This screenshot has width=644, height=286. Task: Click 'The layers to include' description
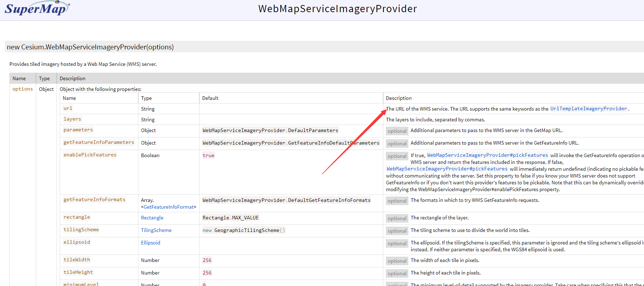(436, 120)
